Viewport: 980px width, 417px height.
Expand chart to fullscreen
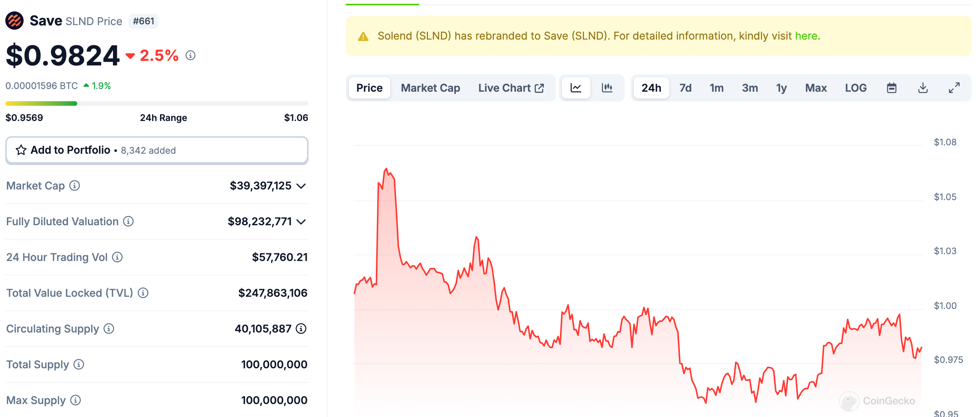(x=954, y=88)
